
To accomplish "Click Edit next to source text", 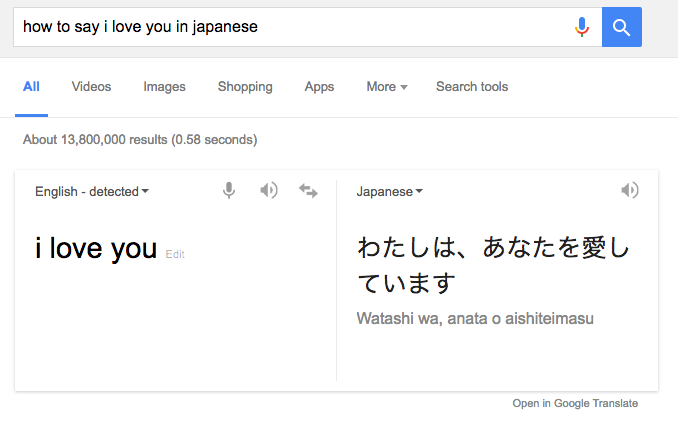I will click(175, 255).
